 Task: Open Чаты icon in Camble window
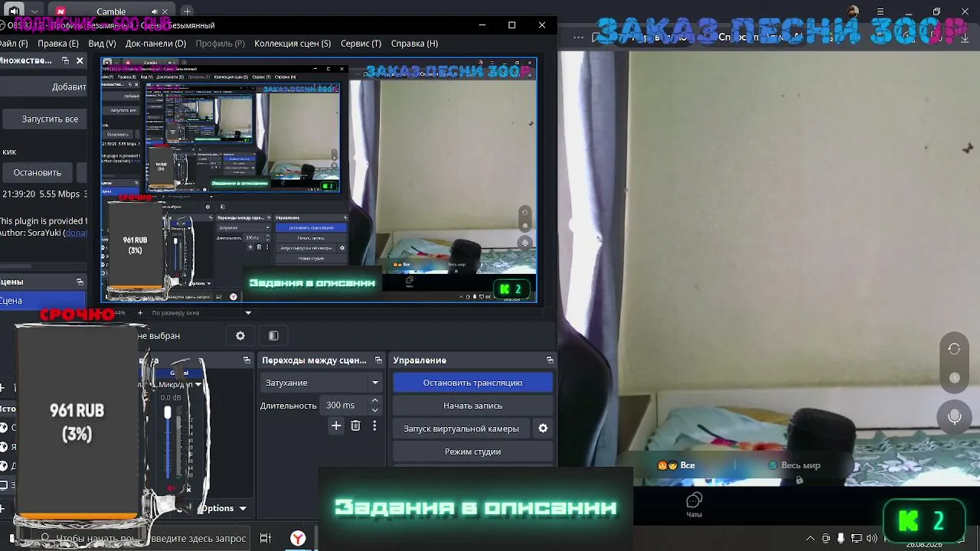[694, 504]
